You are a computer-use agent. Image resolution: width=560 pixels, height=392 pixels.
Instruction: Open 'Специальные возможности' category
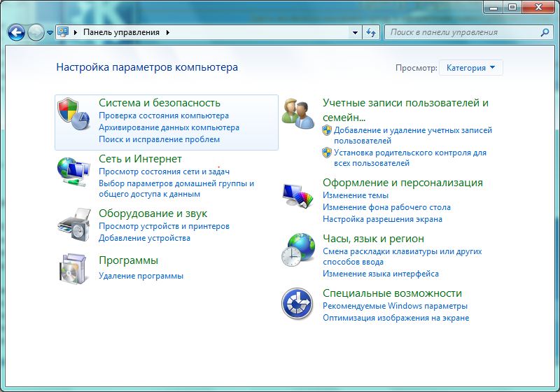(x=392, y=293)
